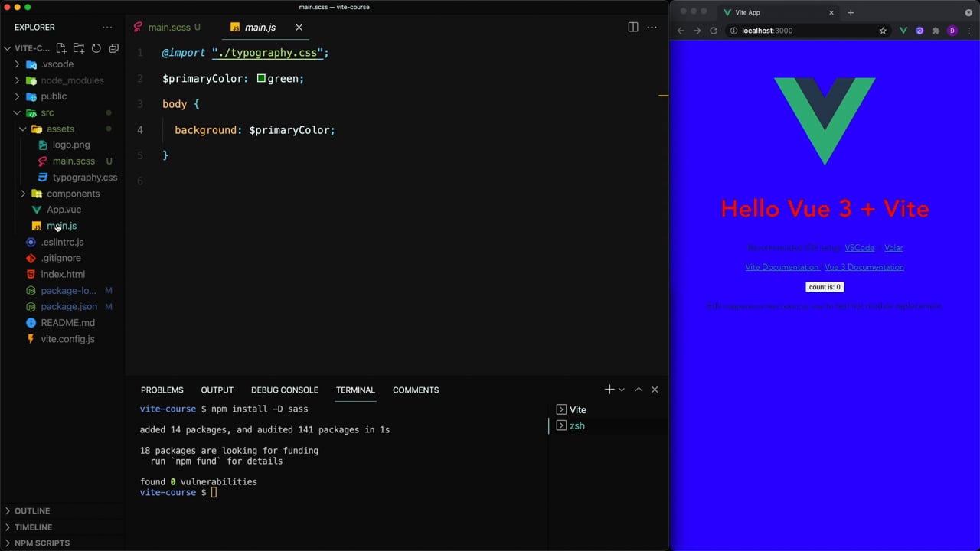Close the terminal panel

point(655,390)
